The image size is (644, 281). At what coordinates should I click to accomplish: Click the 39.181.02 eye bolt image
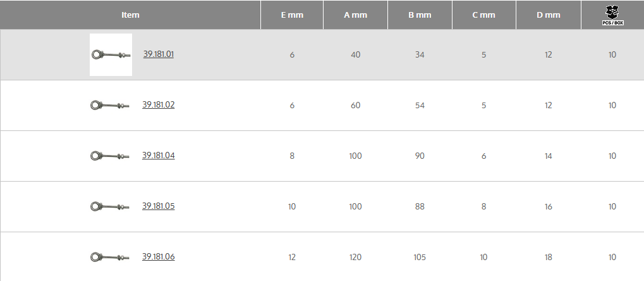click(110, 105)
